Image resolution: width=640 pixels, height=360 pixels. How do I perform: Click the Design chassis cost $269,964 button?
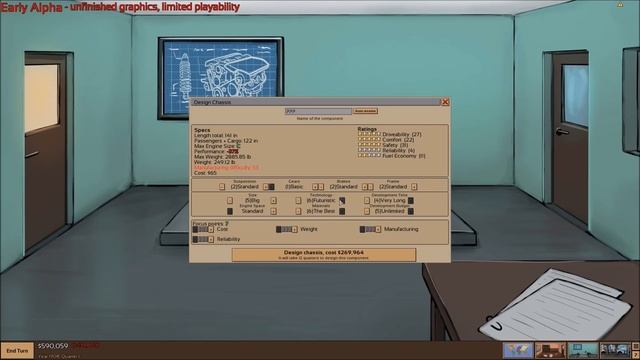pos(324,255)
